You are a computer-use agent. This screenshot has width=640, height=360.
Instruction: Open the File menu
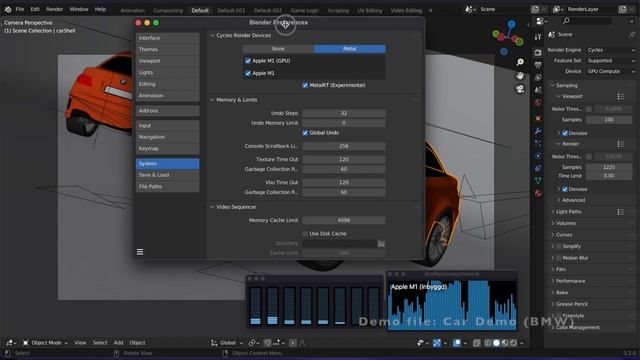pyautogui.click(x=20, y=9)
